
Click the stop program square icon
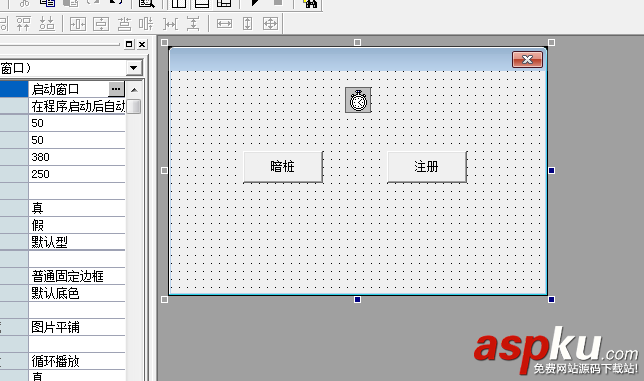point(278,2)
